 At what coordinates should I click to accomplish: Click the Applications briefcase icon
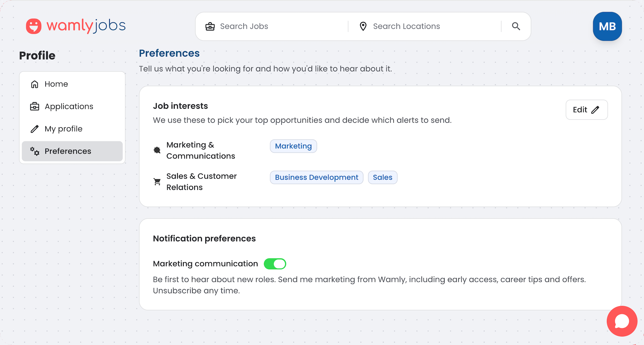(x=35, y=106)
